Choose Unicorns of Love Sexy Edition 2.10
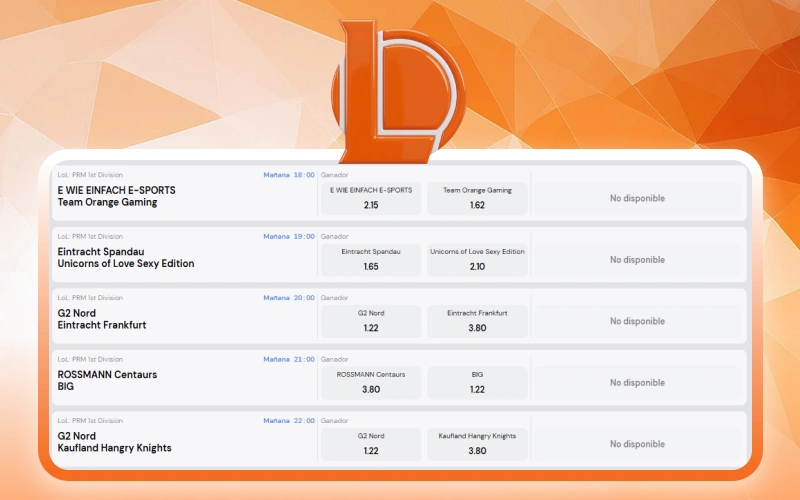 (477, 260)
